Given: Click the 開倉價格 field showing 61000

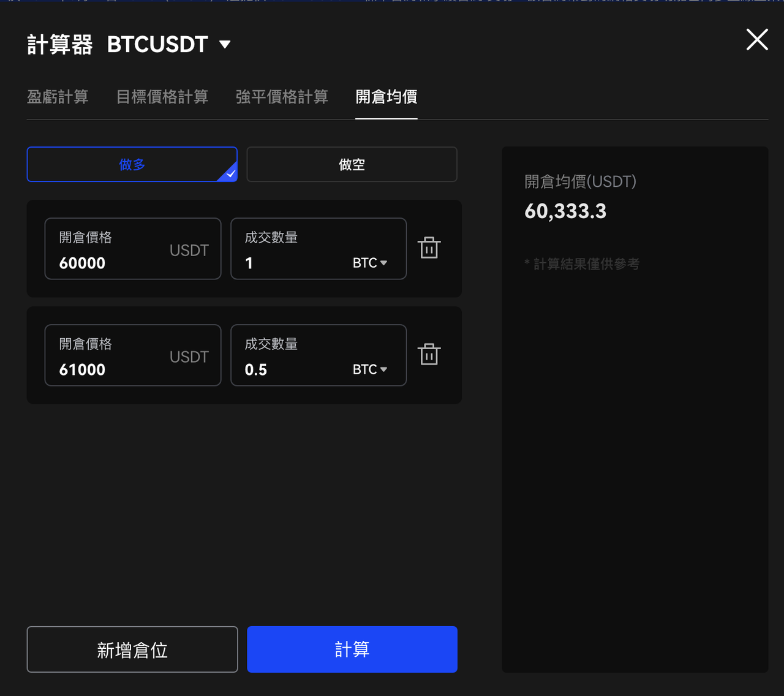Looking at the screenshot, I should click(110, 369).
